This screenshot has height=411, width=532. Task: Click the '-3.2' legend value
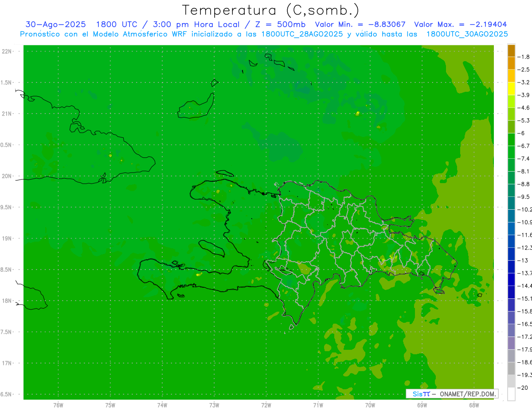pos(524,82)
